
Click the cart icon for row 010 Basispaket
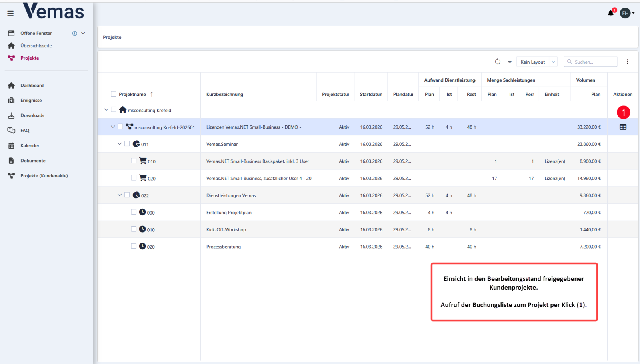143,161
